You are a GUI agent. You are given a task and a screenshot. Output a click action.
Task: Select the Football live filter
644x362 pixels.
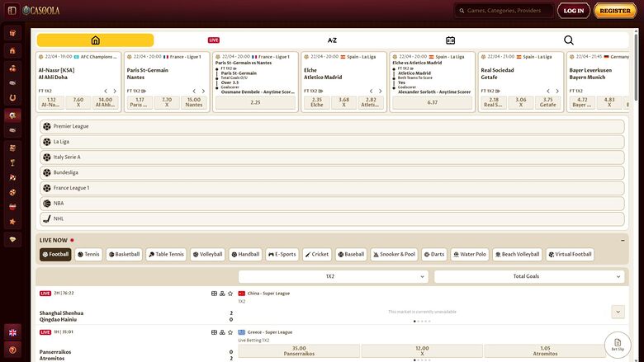point(55,254)
